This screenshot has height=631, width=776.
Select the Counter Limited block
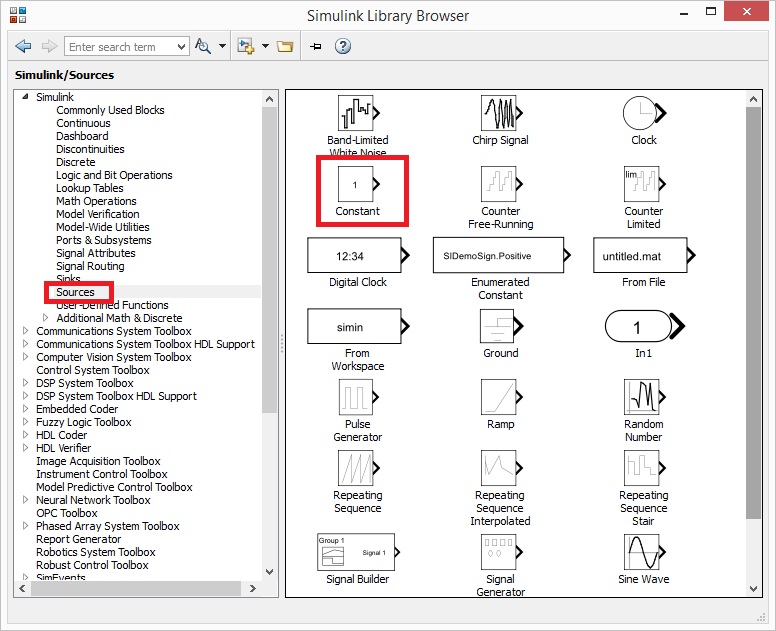click(644, 184)
